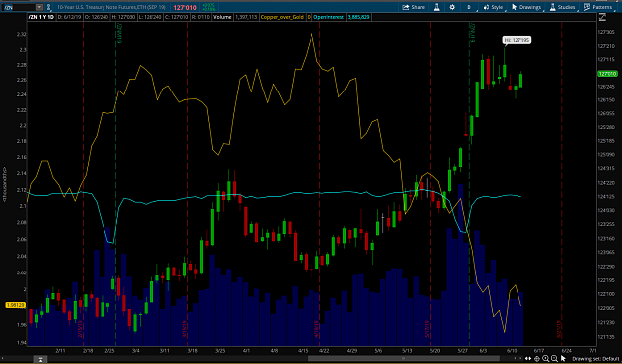The width and height of the screenshot is (622, 364).
Task: Click the crosshair pan icon at bottom
Action: point(537,358)
